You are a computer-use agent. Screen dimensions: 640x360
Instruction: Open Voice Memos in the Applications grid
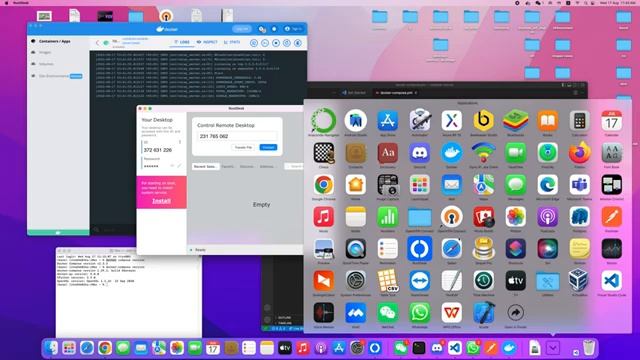[324, 313]
